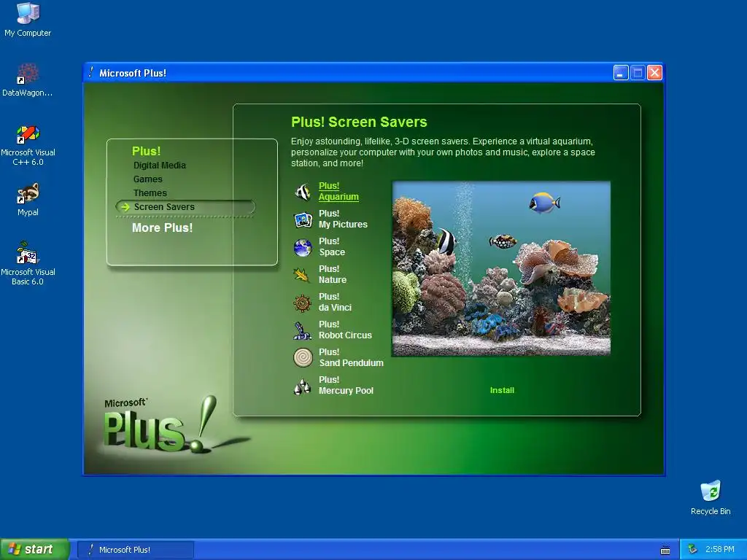Click the Plus! Robot Circus link
Viewport: 747px width, 560px height.
point(345,330)
